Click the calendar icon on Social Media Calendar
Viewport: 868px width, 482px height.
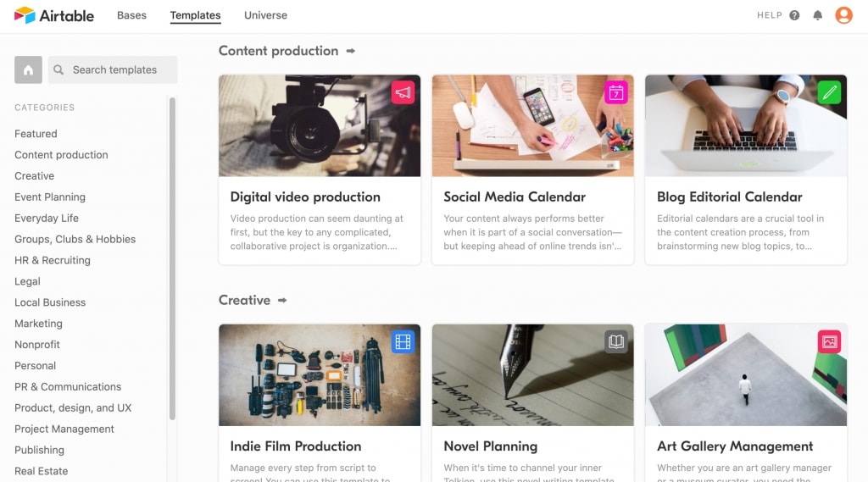point(616,92)
